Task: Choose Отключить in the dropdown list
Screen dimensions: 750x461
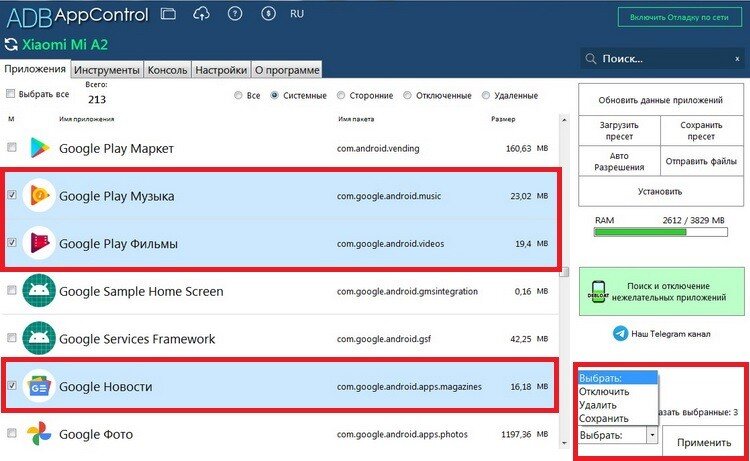Action: (618, 392)
